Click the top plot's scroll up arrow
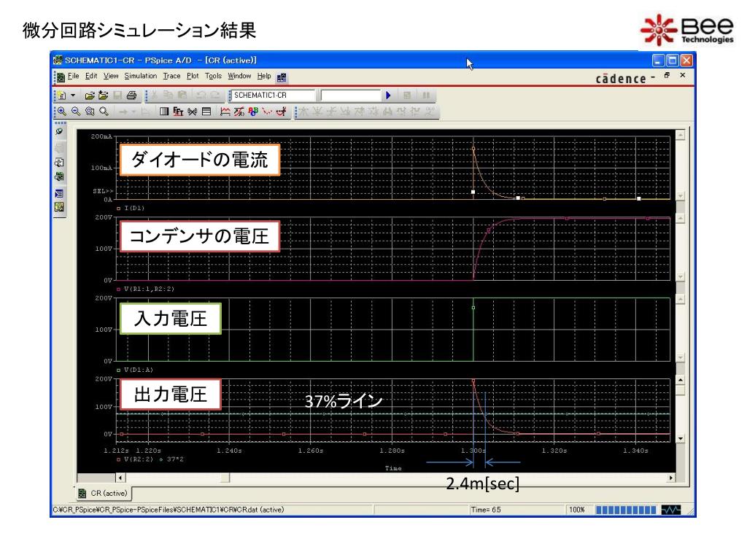The width and height of the screenshot is (747, 560). [x=681, y=135]
